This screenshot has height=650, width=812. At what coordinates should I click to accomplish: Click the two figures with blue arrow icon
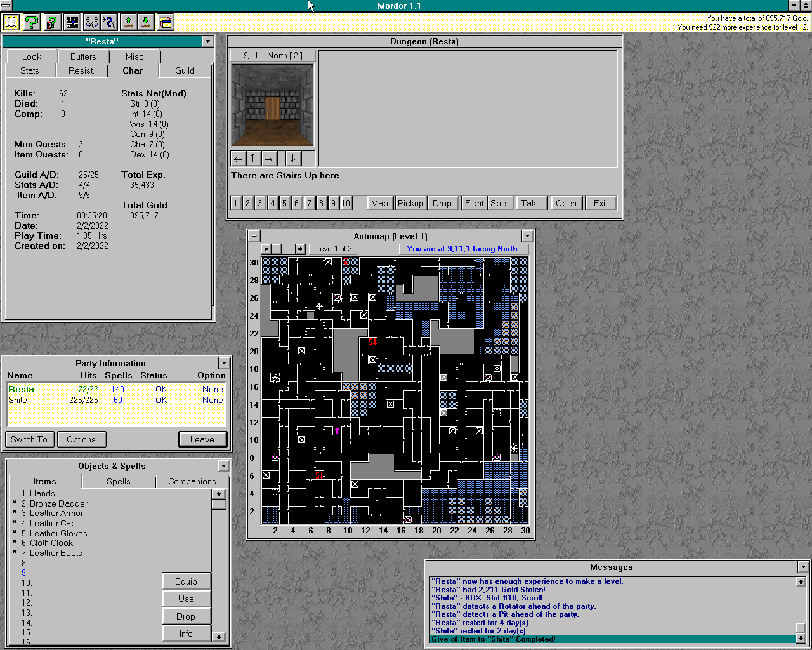(x=109, y=22)
